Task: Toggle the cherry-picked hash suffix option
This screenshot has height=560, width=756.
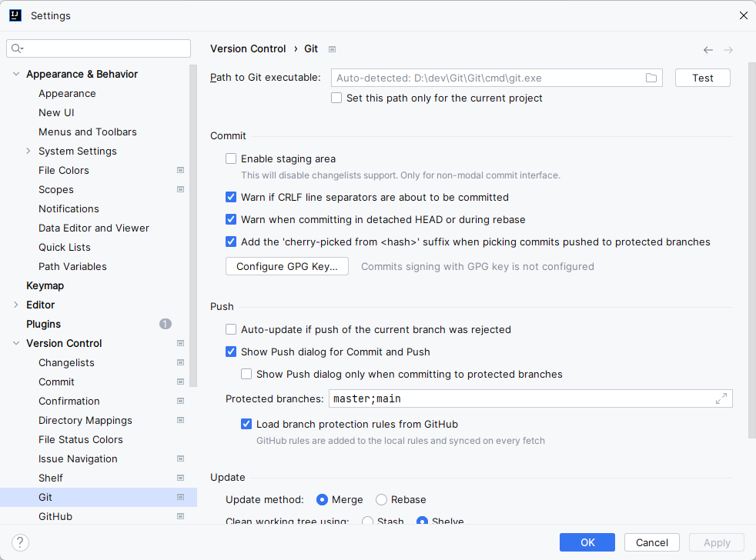Action: point(231,242)
